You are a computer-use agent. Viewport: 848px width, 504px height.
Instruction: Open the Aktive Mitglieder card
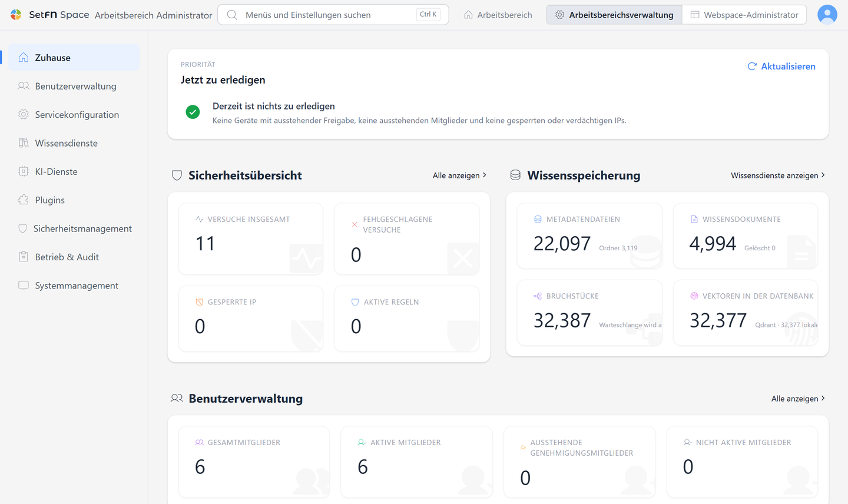pyautogui.click(x=417, y=462)
